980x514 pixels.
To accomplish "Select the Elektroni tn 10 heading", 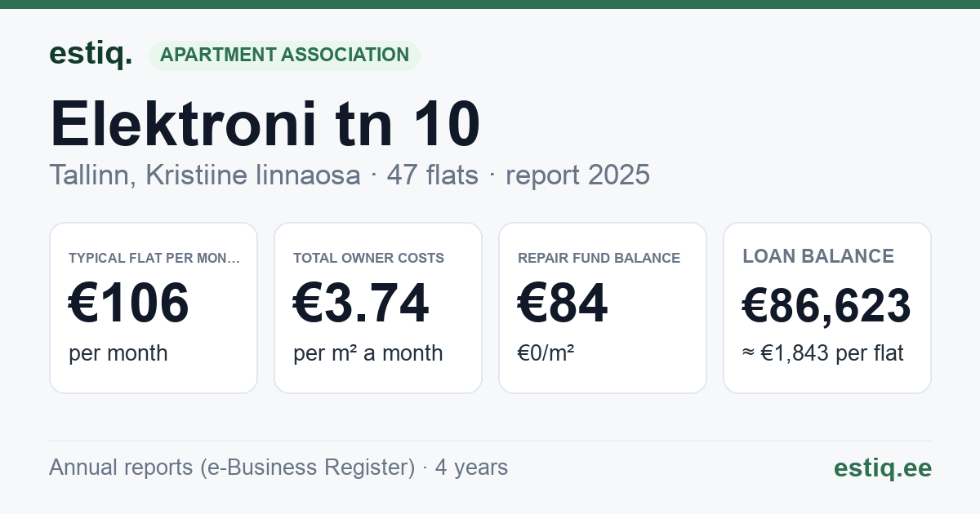I will [x=265, y=124].
